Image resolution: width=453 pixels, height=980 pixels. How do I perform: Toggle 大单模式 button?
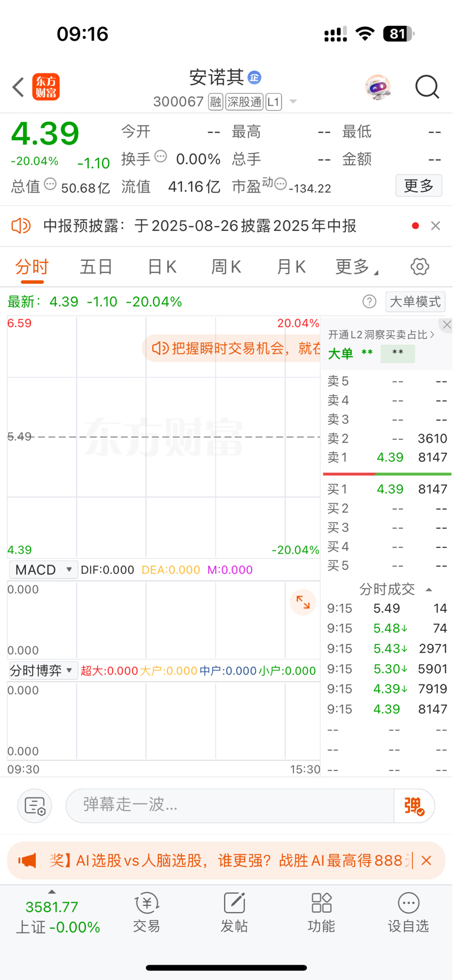coord(415,302)
